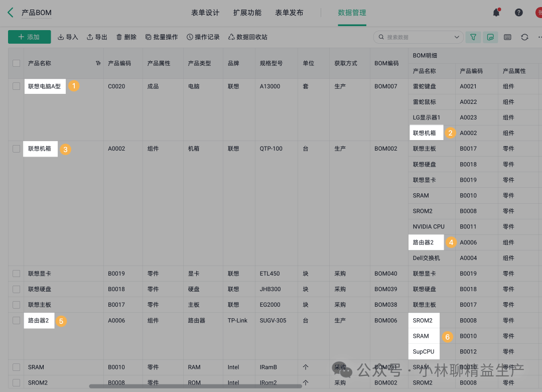Open 批量操作 batch operations
Screen dimensions: 542x392
click(162, 37)
